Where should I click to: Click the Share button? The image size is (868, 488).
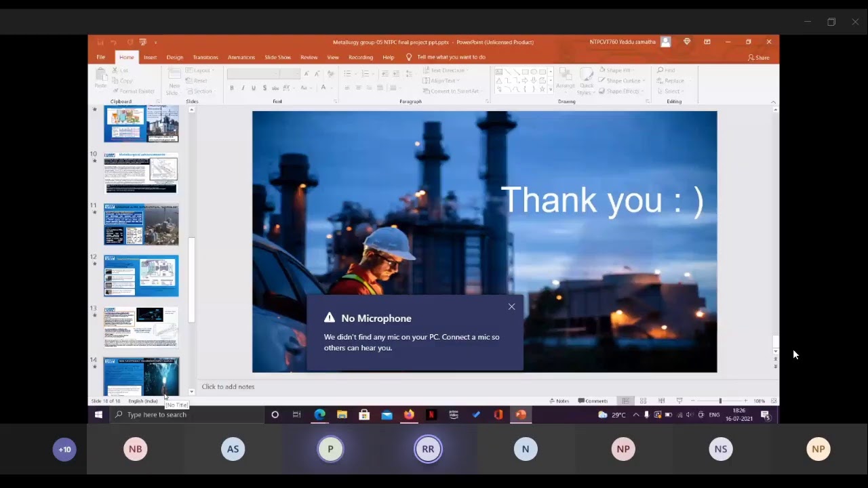[759, 58]
